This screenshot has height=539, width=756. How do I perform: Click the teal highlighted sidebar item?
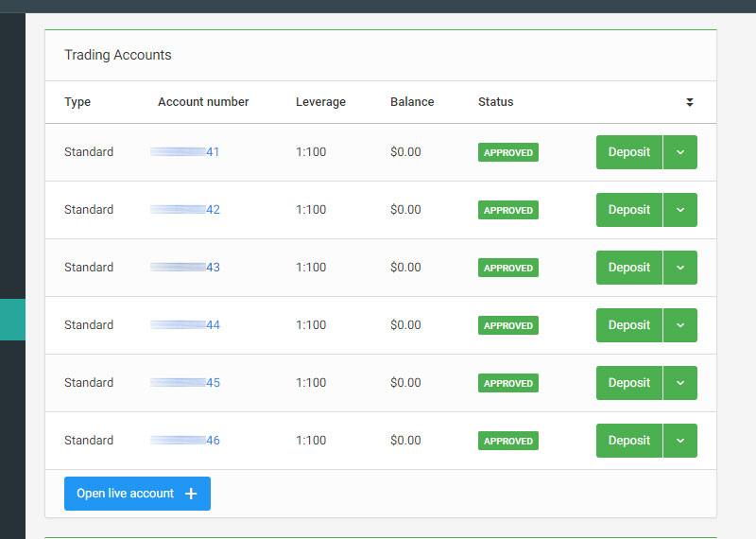coord(12,319)
